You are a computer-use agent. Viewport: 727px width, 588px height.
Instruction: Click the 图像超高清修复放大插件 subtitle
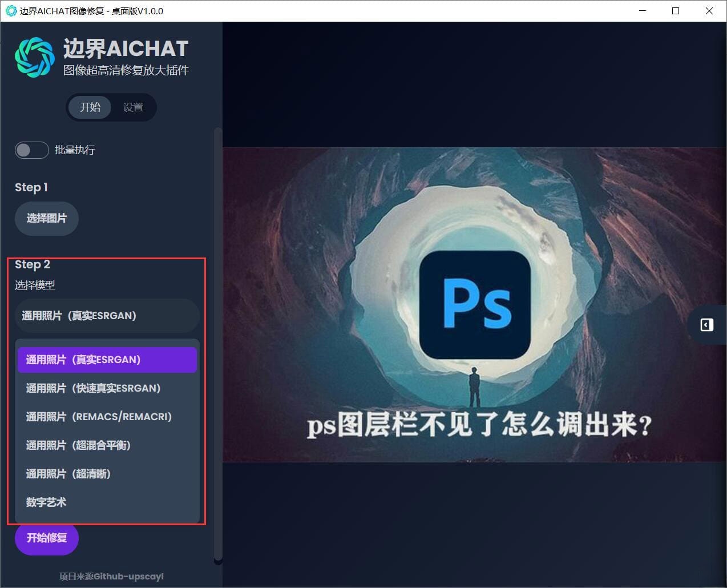tap(126, 70)
